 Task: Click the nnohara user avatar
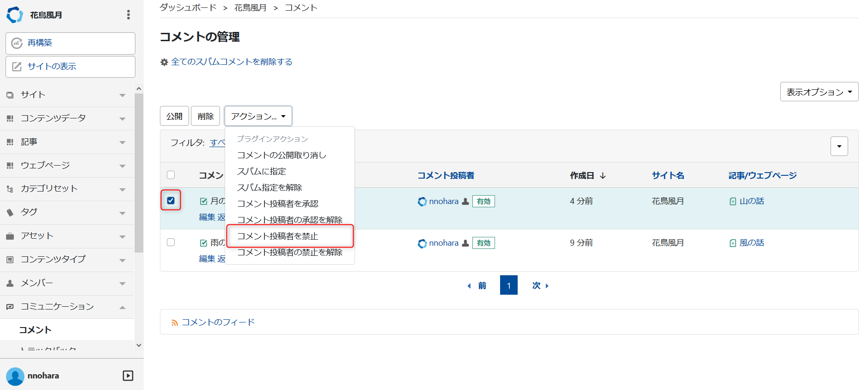click(x=15, y=376)
